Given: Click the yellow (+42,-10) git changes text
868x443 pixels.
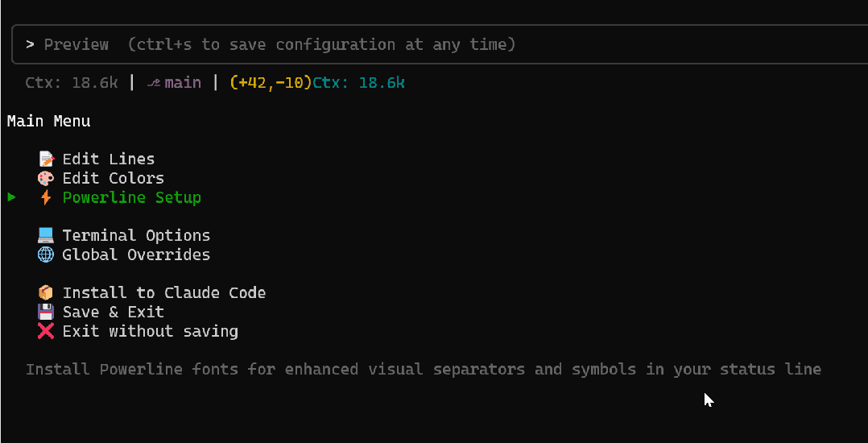Looking at the screenshot, I should click(271, 83).
